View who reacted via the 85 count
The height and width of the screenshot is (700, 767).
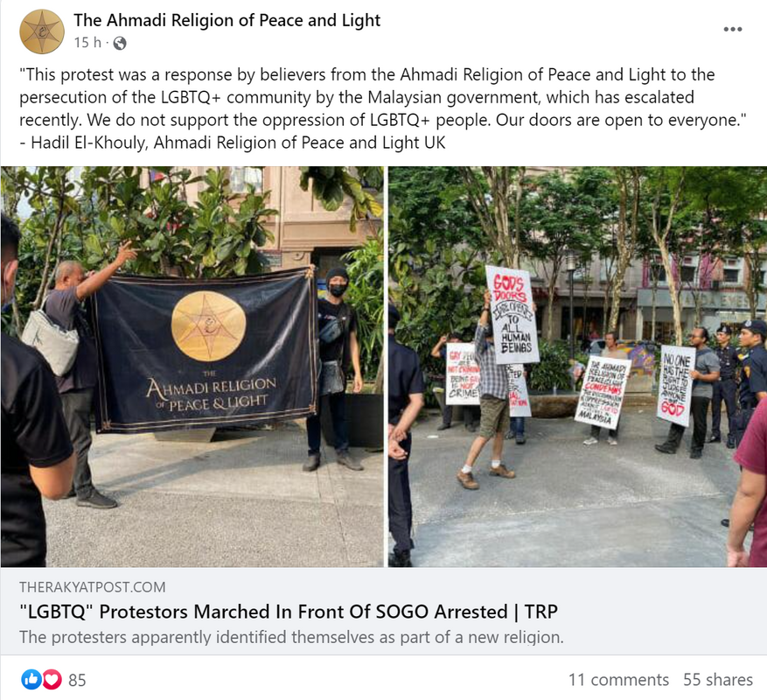[77, 680]
